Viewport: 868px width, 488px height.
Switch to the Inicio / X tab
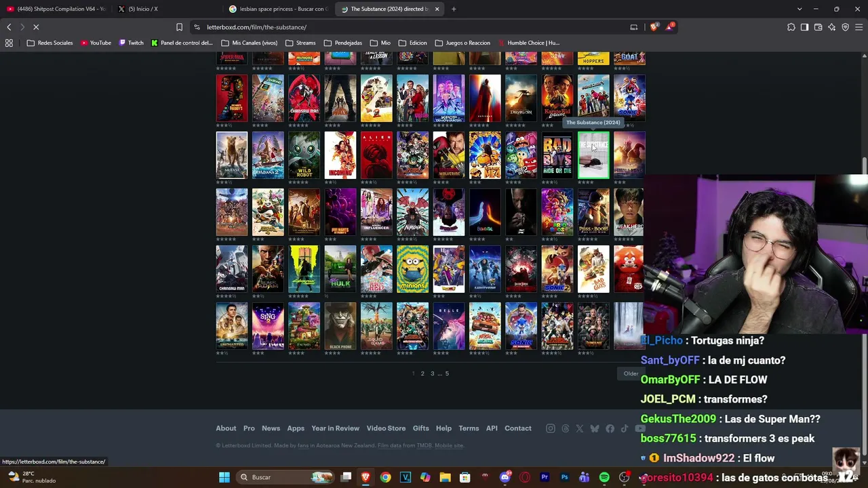tap(167, 9)
